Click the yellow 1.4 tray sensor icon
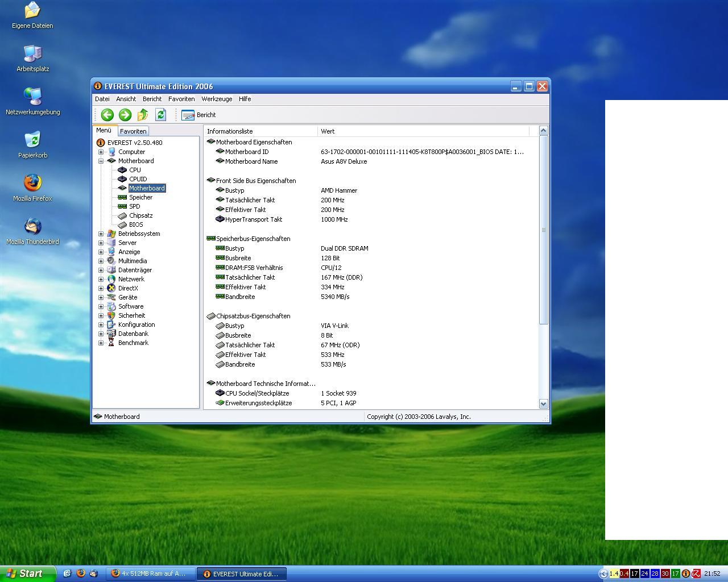This screenshot has width=728, height=582. click(614, 573)
